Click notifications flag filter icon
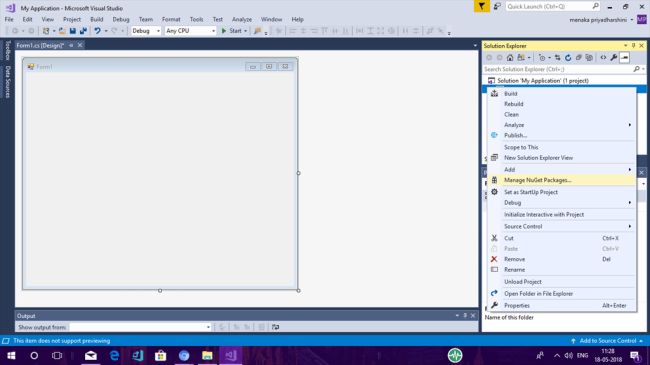 pos(482,6)
